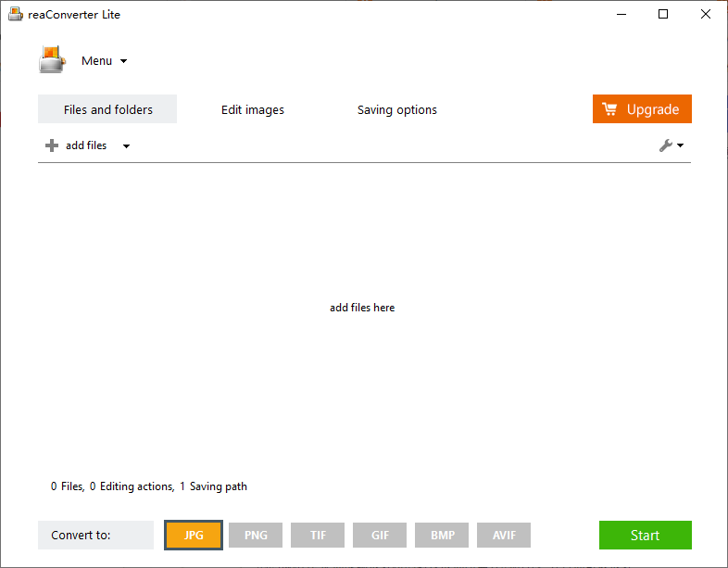Image resolution: width=728 pixels, height=568 pixels.
Task: Close the reaConverter Lite window
Action: click(705, 15)
